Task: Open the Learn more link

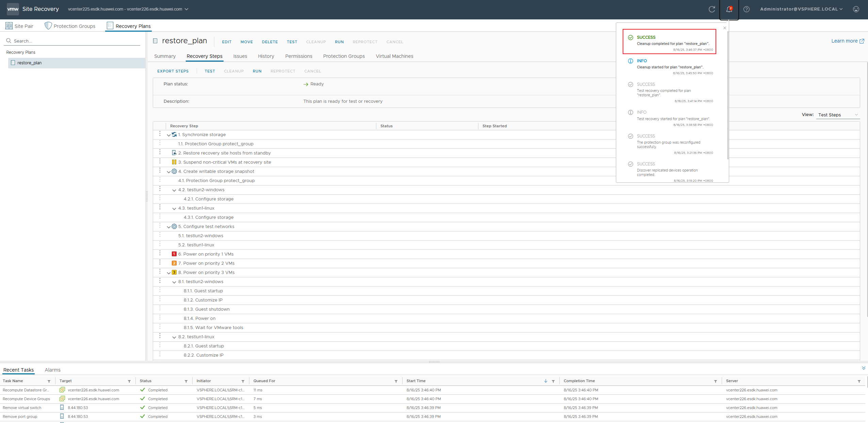Action: click(x=848, y=41)
